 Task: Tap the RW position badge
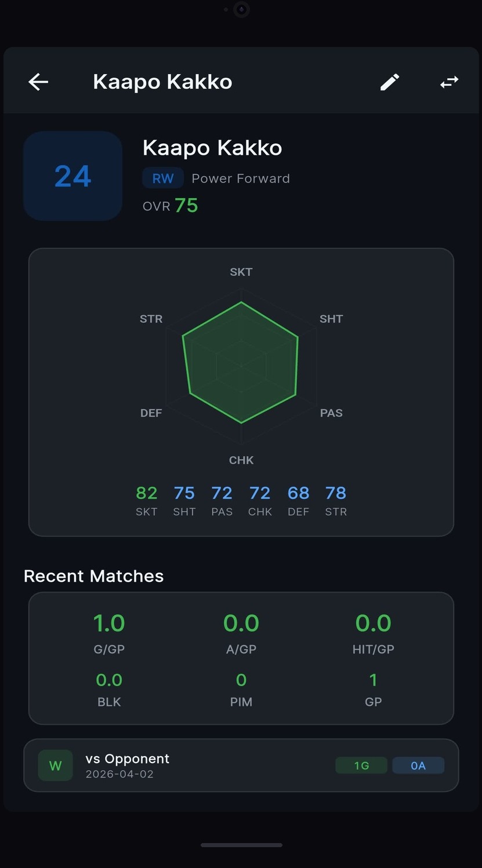click(x=162, y=178)
